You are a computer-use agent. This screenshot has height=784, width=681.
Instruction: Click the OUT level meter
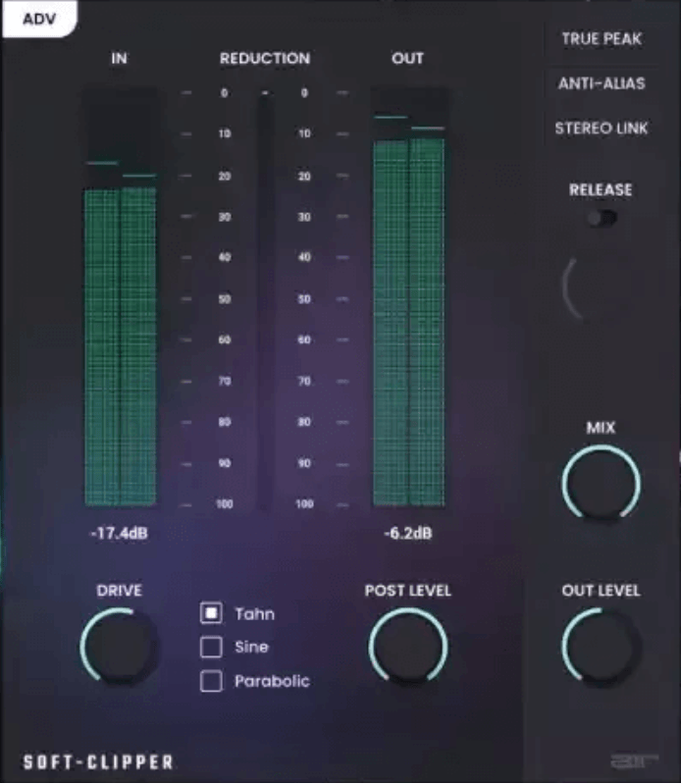409,297
